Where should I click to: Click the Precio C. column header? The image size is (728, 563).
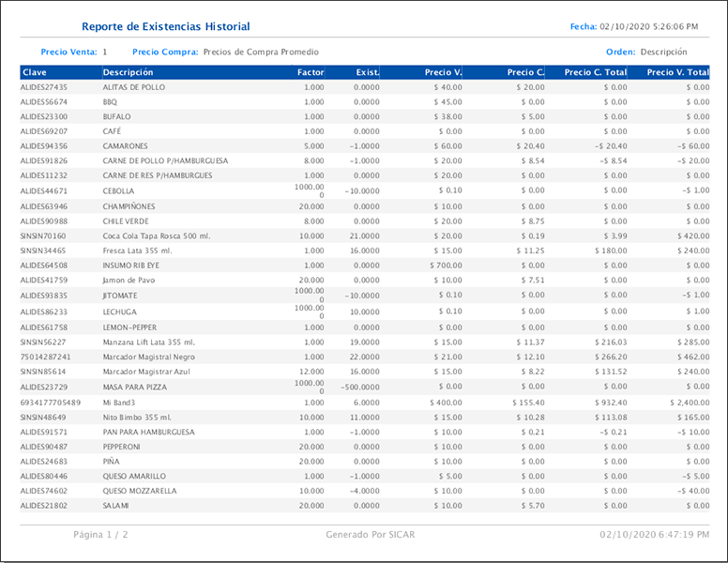[525, 72]
